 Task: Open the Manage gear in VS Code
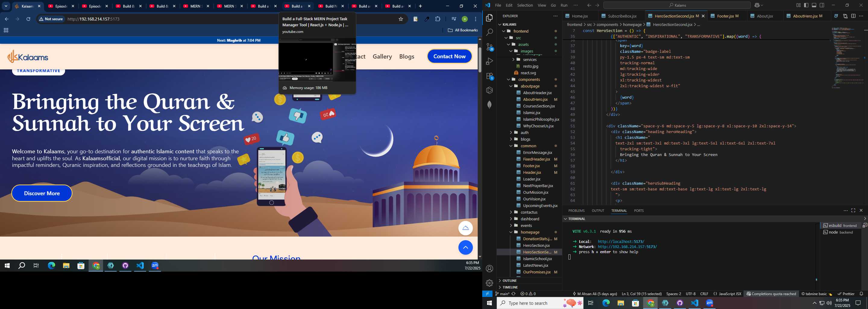pyautogui.click(x=489, y=283)
